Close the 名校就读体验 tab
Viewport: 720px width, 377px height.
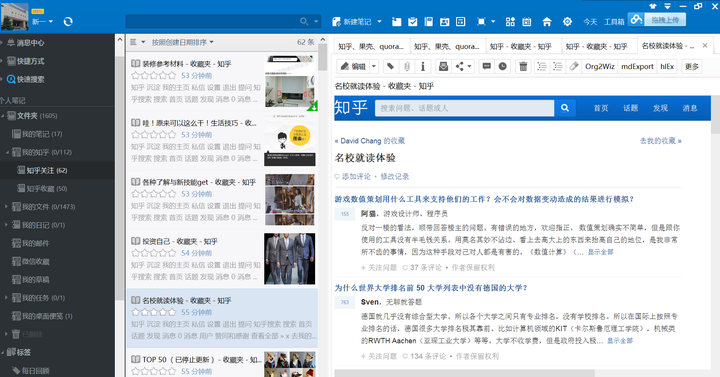(705, 45)
